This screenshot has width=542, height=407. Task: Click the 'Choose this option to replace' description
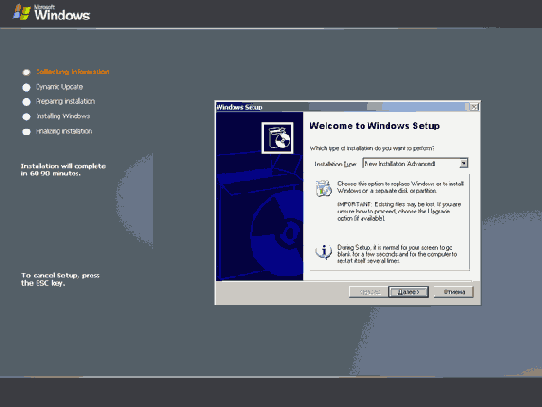[400, 187]
